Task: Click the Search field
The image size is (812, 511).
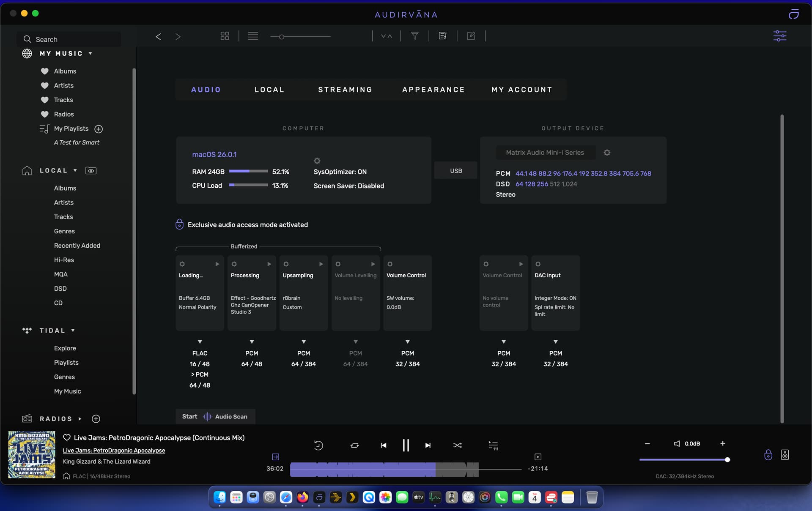Action: (69, 39)
